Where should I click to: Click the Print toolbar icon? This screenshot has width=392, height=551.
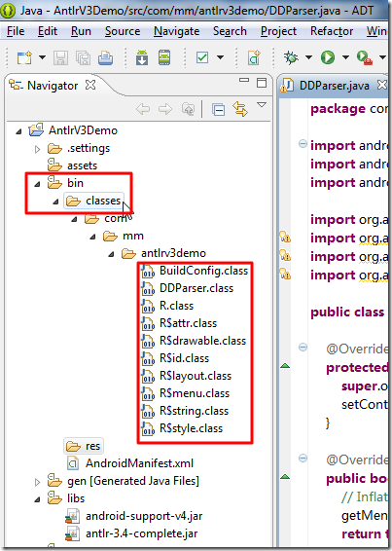[105, 57]
